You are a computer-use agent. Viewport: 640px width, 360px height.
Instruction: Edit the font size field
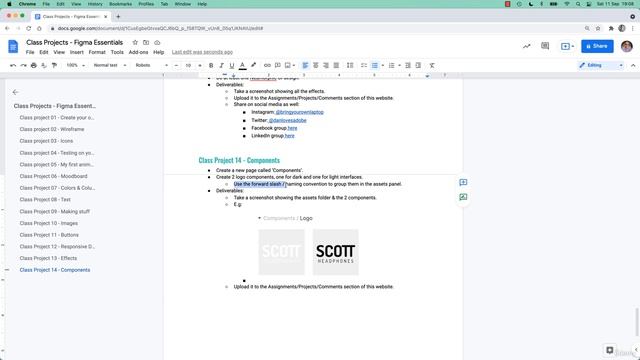pos(188,65)
